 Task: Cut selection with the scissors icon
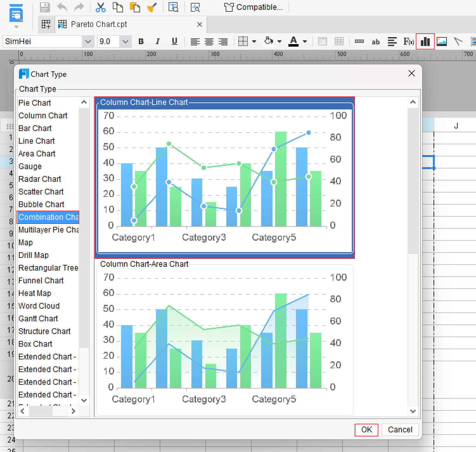100,7
